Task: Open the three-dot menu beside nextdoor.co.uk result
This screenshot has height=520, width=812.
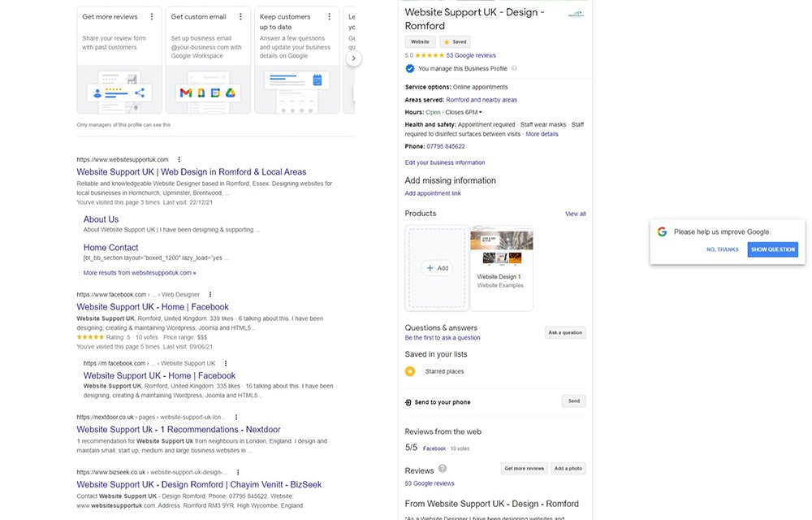Action: 236,417
